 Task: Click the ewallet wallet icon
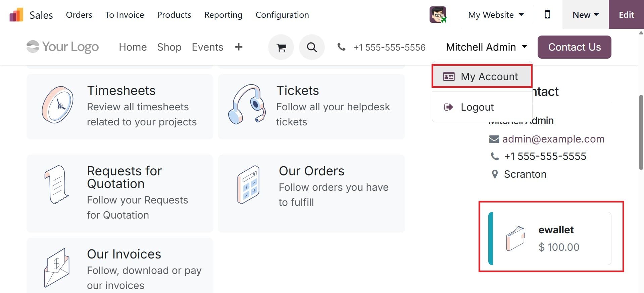515,238
